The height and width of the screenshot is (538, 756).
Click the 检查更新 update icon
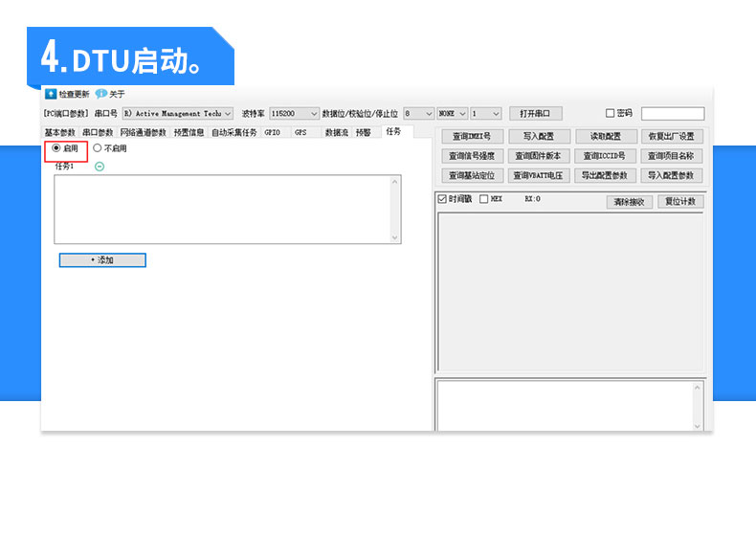coord(51,94)
